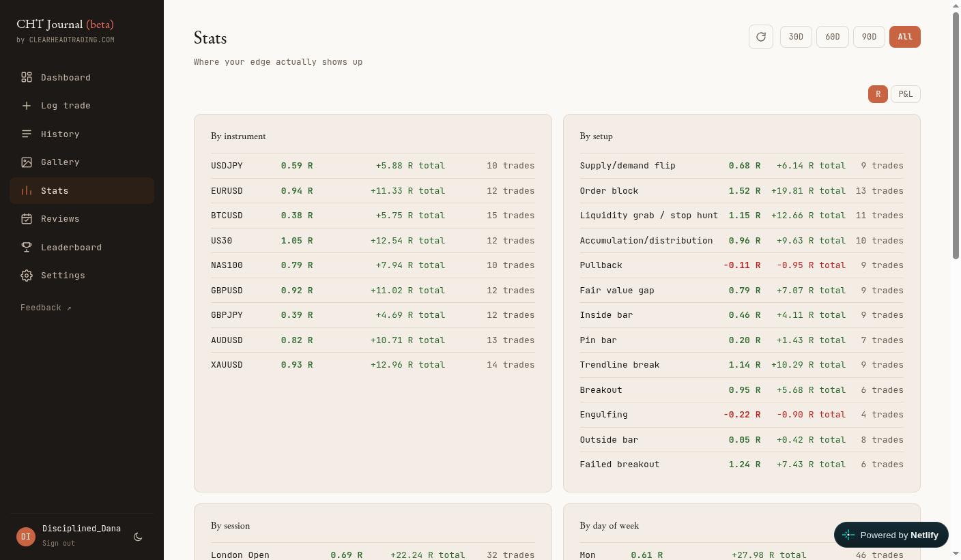961x560 pixels.
Task: Click the History list icon
Action: tap(27, 134)
